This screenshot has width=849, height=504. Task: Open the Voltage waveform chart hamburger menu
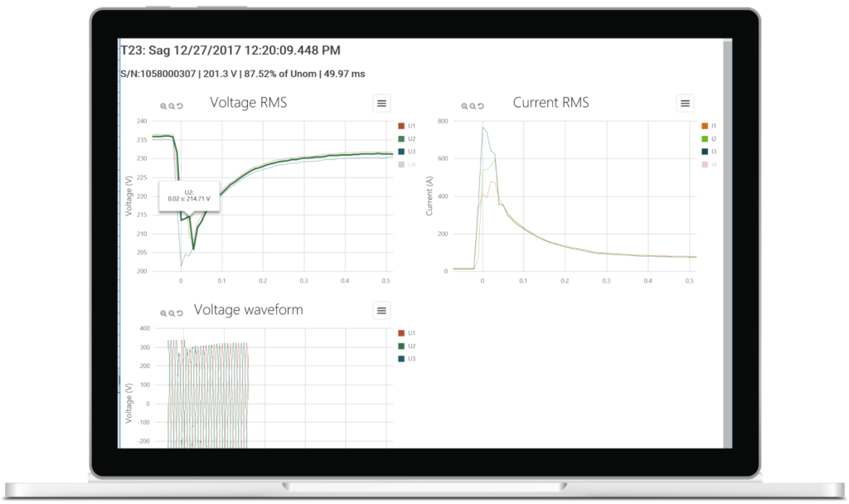[381, 311]
